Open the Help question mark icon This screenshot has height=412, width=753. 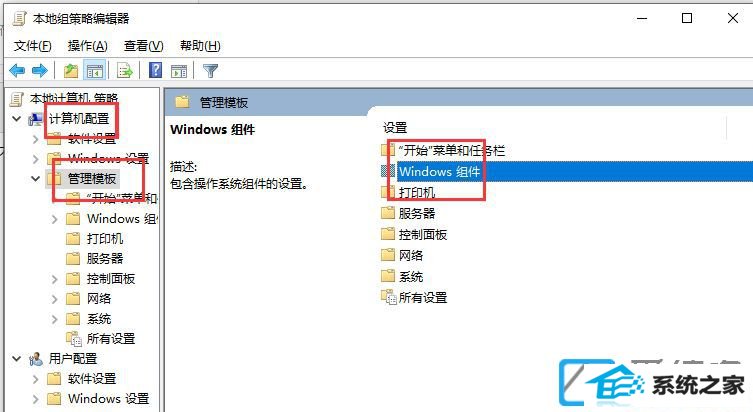[x=155, y=71]
